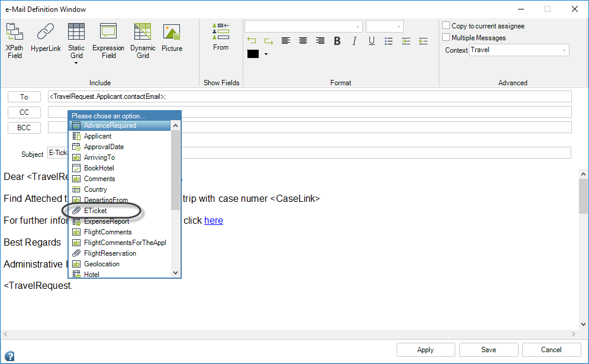Click the Undo arrow icon
Screen dimensions: 589x364
[252, 41]
